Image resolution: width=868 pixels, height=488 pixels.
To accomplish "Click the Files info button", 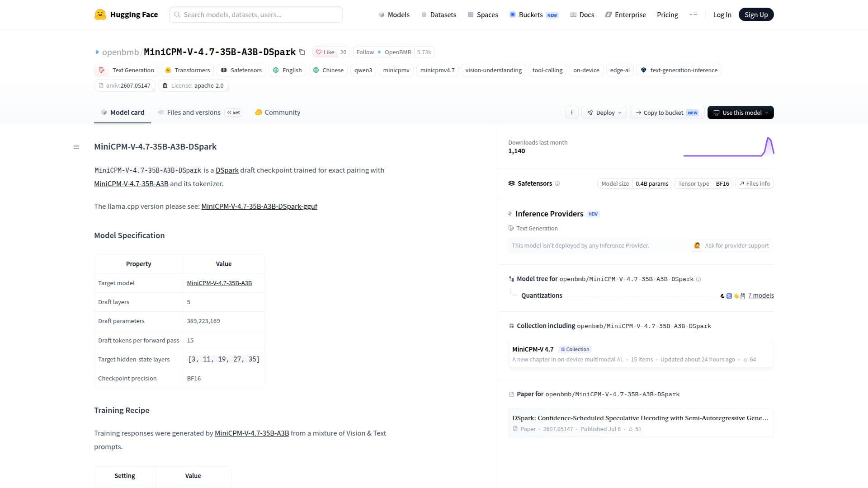I will 755,183.
